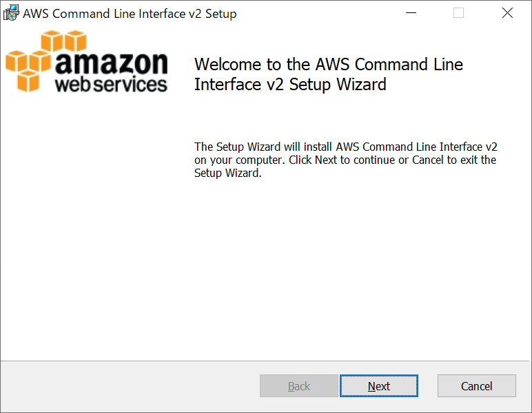
Task: Click the disabled maximize button
Action: point(459,13)
